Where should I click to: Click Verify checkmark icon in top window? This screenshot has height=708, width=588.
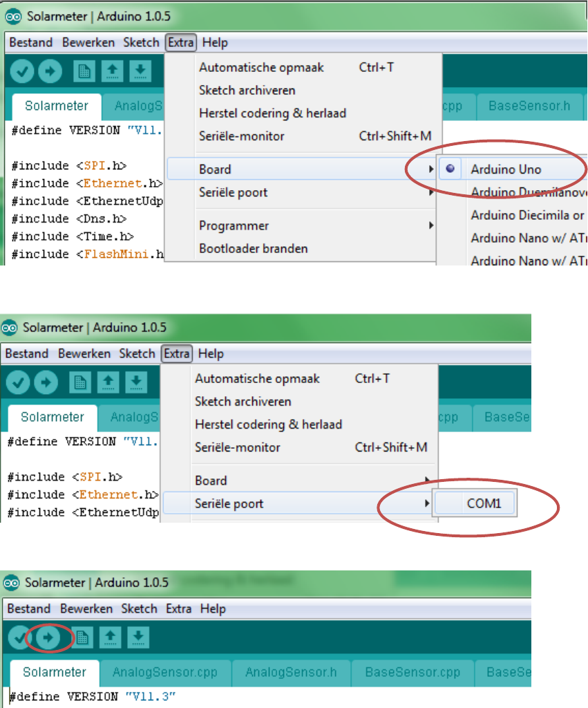(x=22, y=71)
